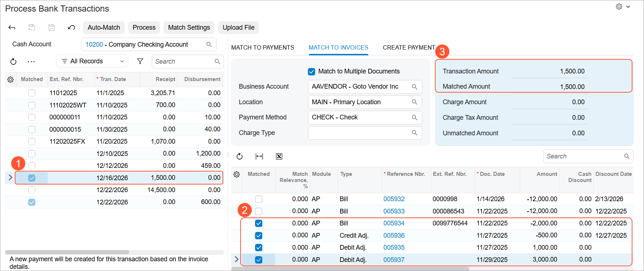Uncheck Matched box for bill 005934

point(259,223)
